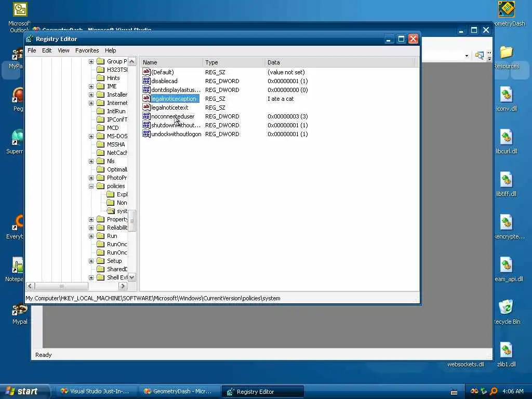The height and width of the screenshot is (399, 532).
Task: Select the SharedD folder icon
Action: click(x=100, y=269)
